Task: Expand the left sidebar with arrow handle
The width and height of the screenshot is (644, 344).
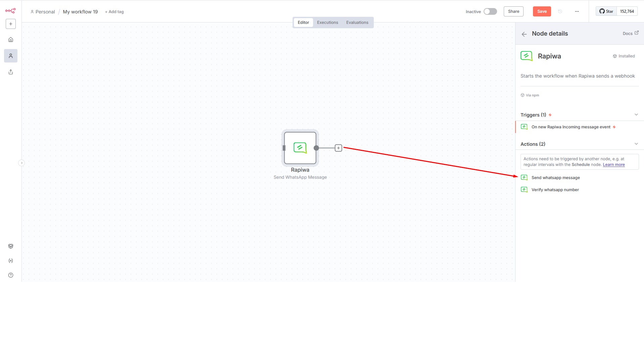Action: (21, 163)
